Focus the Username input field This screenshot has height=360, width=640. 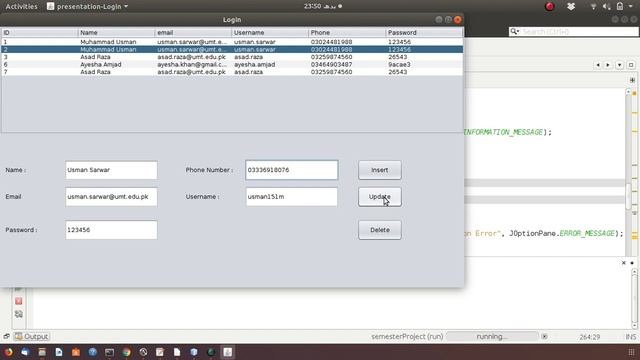pos(291,197)
